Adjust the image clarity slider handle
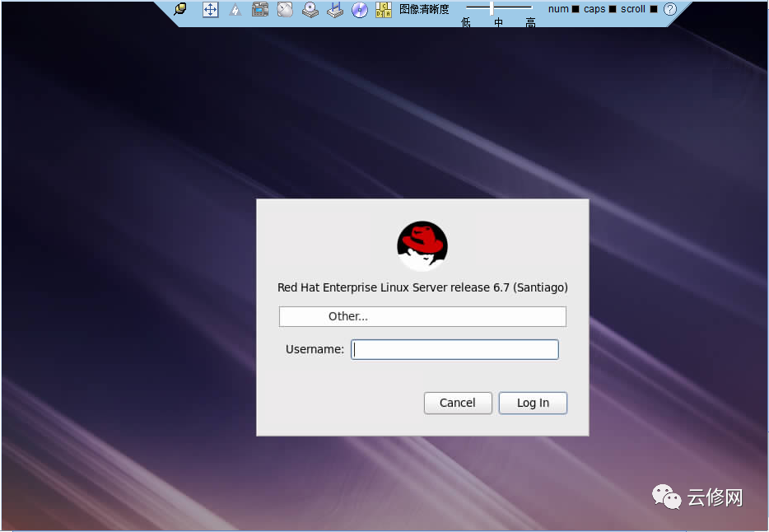769x532 pixels. 491,7
